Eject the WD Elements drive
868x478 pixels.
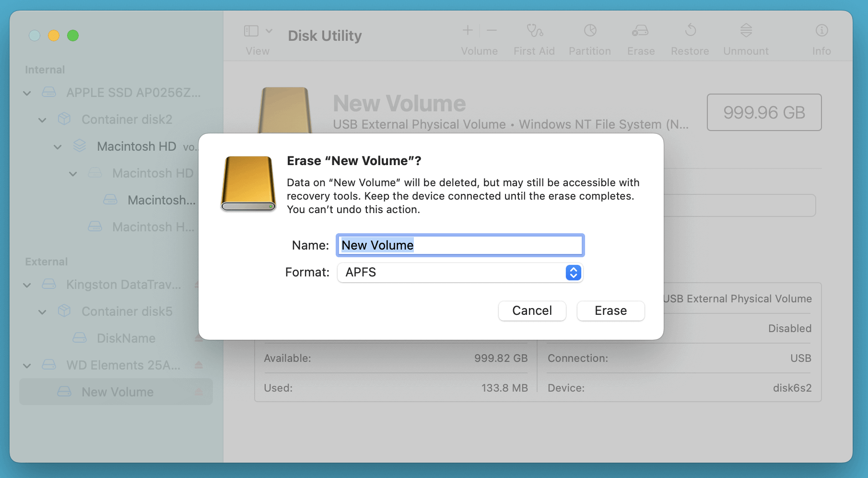[199, 365]
